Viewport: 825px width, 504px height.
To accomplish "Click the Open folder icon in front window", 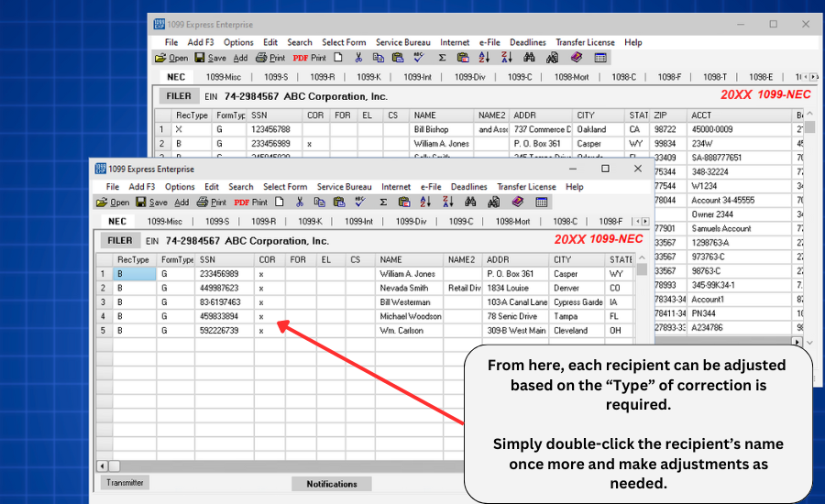I will pyautogui.click(x=103, y=203).
